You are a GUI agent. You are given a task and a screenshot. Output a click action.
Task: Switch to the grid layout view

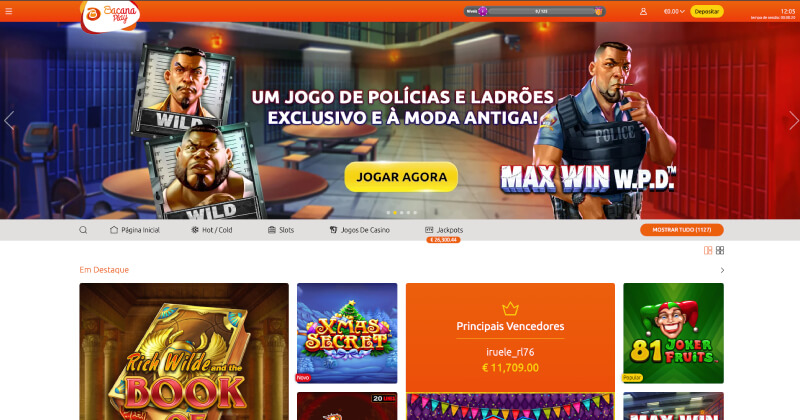720,250
